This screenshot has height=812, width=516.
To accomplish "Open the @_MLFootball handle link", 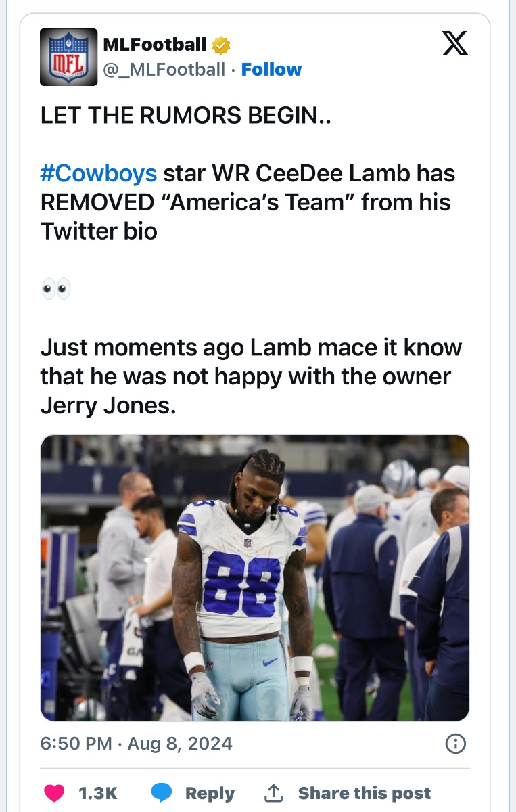I will [164, 70].
